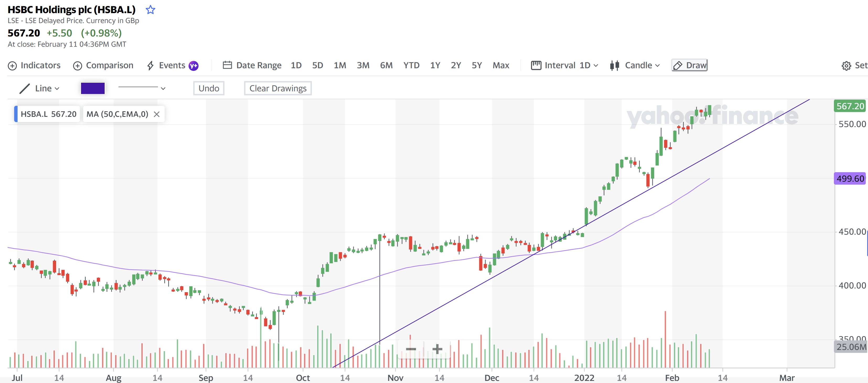Select the 5Y range

pos(476,65)
